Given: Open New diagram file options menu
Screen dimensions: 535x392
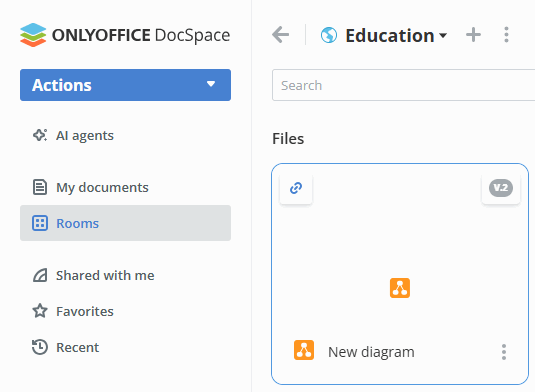Looking at the screenshot, I should click(504, 352).
